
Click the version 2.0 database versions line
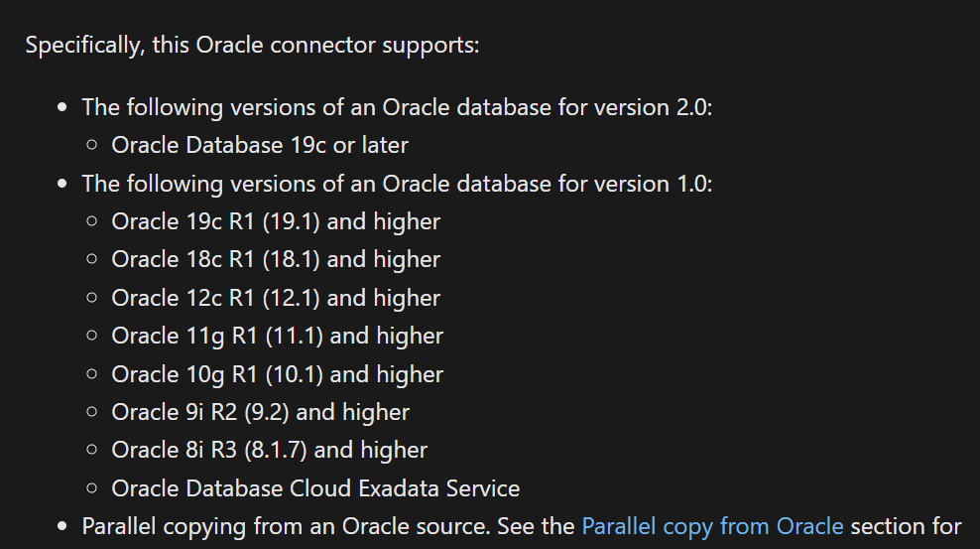pos(397,106)
